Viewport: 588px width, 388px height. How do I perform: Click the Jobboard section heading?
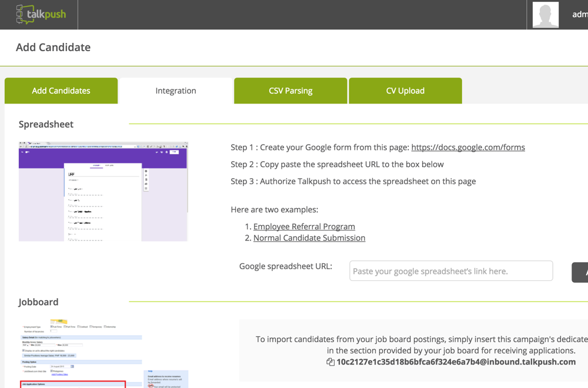click(x=38, y=302)
